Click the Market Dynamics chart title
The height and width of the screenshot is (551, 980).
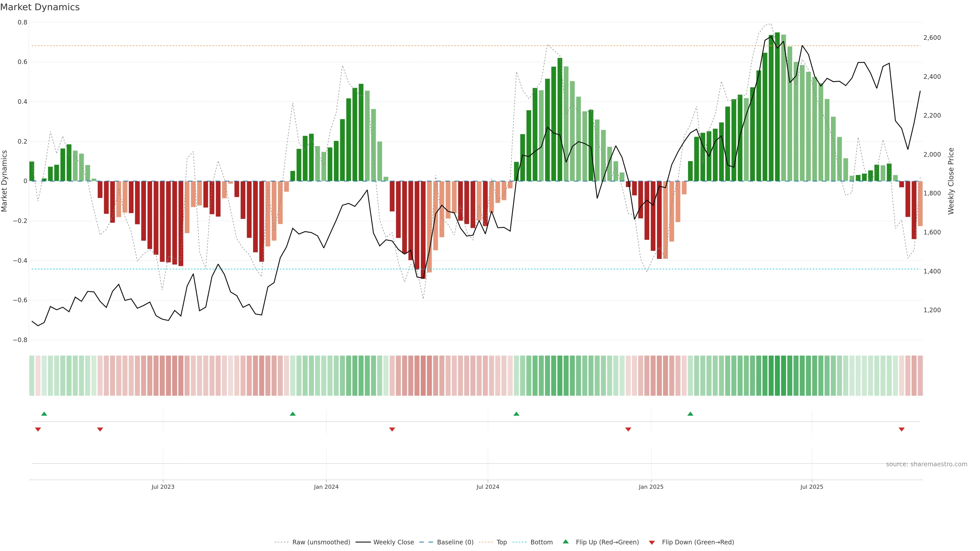point(40,7)
